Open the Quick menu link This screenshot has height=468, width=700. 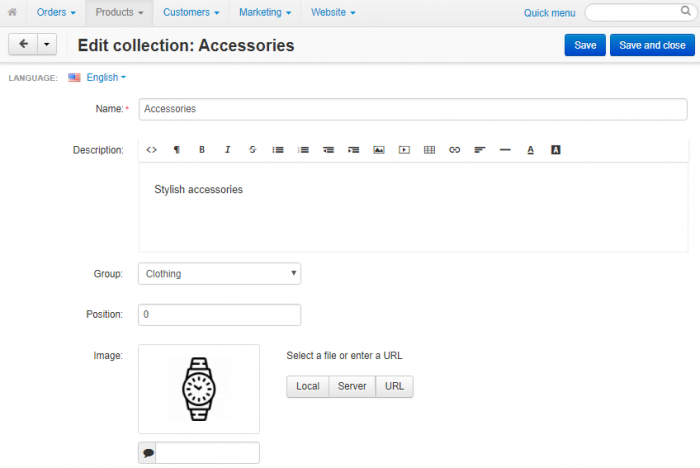(550, 13)
